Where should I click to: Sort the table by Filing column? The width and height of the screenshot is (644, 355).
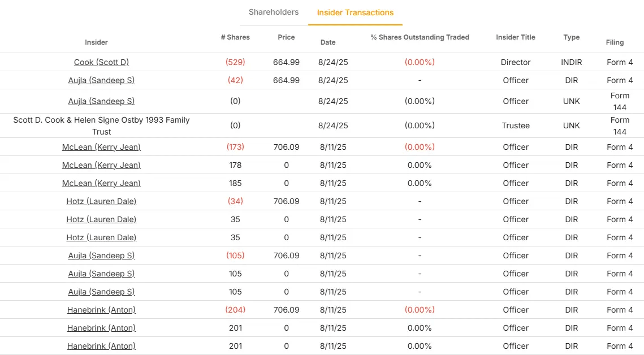coord(615,42)
